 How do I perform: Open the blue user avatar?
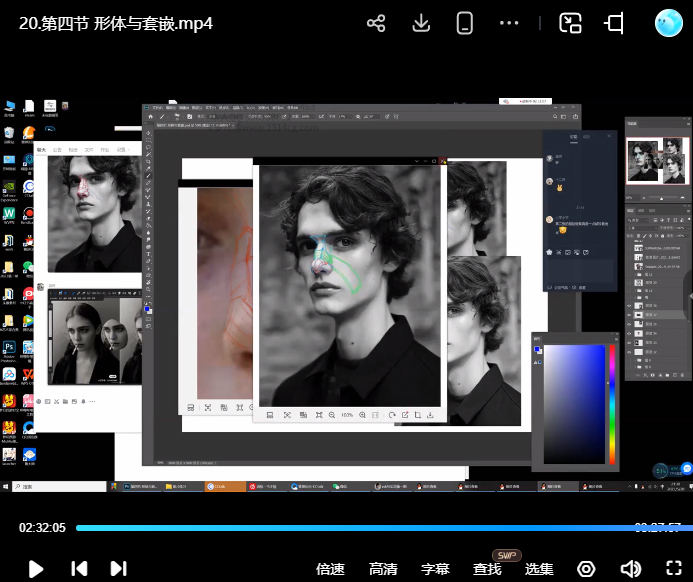pos(668,23)
